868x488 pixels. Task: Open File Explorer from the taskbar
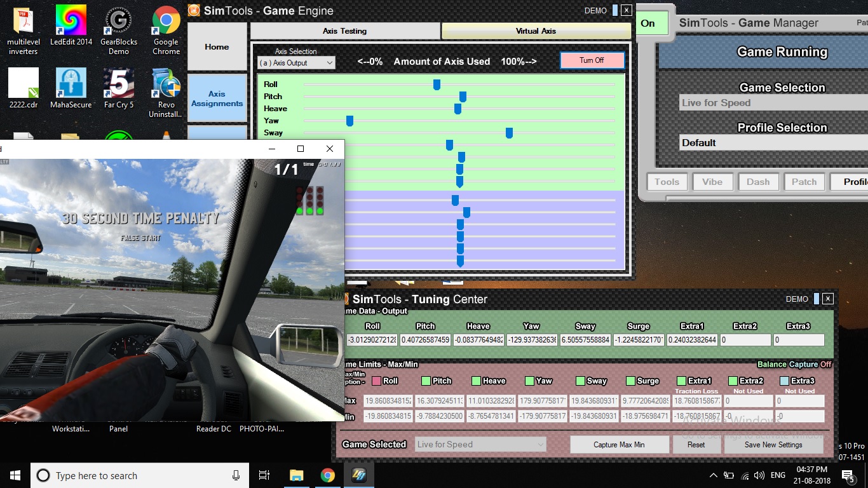click(x=296, y=475)
